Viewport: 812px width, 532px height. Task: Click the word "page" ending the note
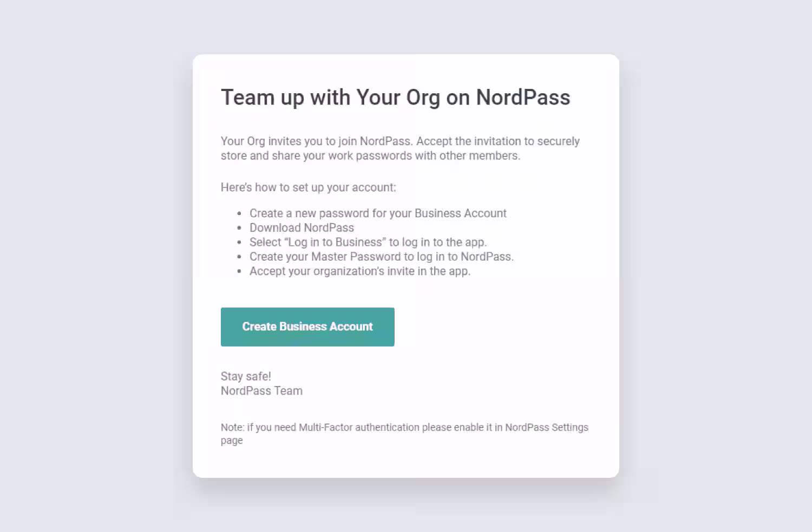click(x=232, y=441)
